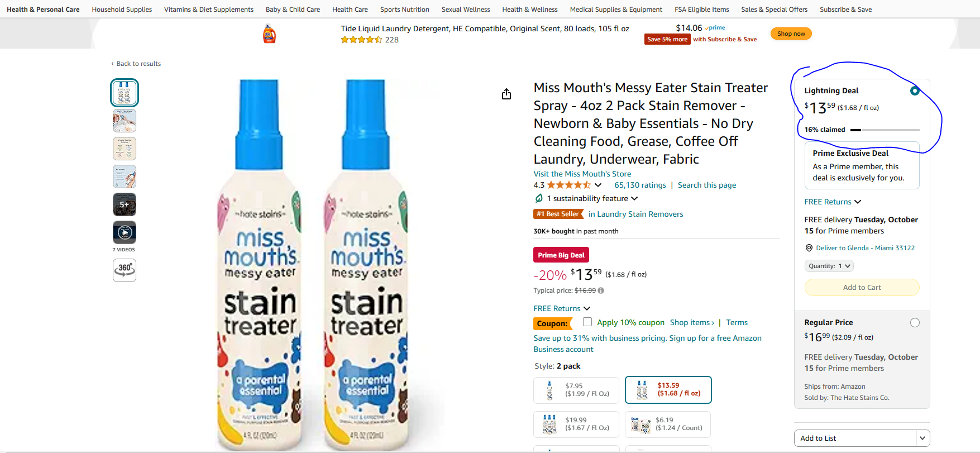Select the Lightning Deal radio option
The height and width of the screenshot is (453, 980).
[914, 90]
